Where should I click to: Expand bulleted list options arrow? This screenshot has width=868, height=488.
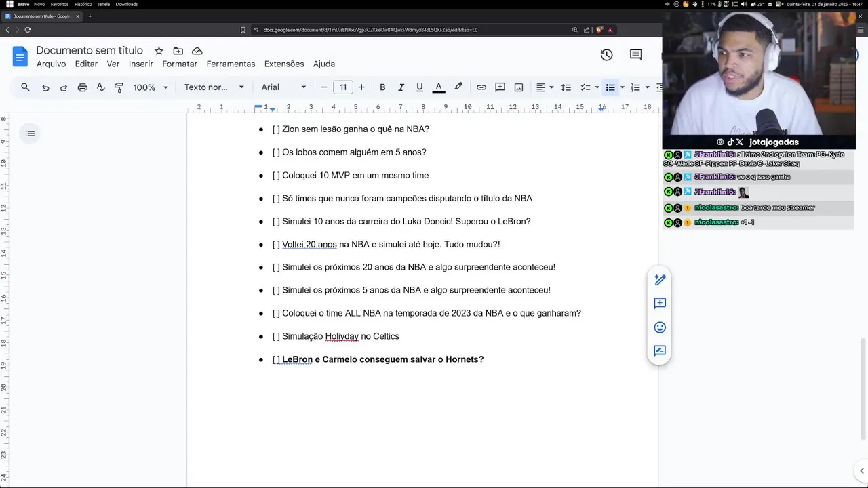pos(622,87)
